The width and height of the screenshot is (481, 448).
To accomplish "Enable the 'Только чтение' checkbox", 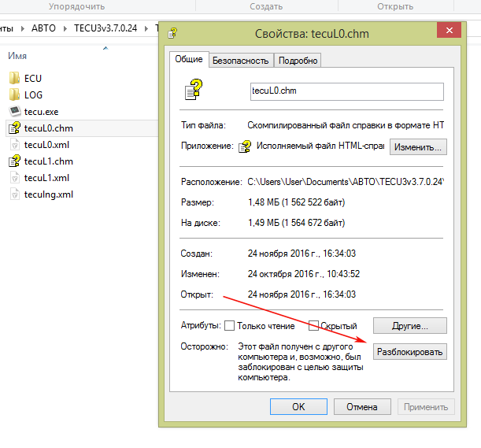I will coord(230,326).
